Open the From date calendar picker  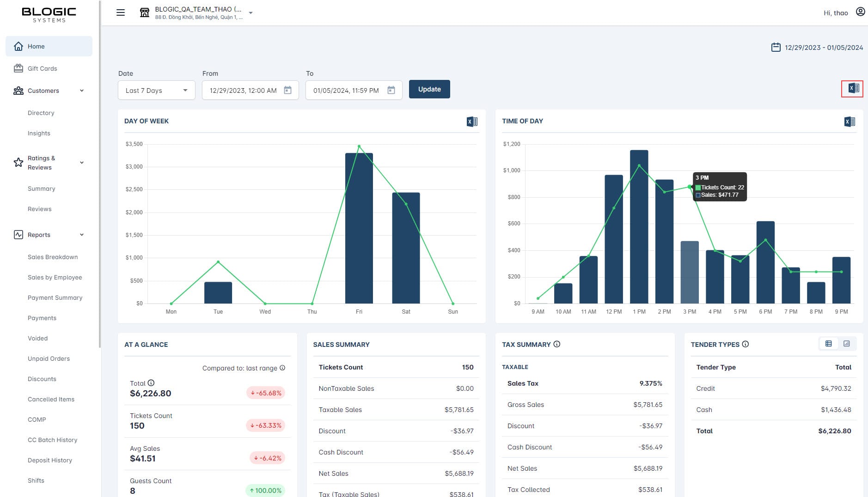tap(287, 90)
